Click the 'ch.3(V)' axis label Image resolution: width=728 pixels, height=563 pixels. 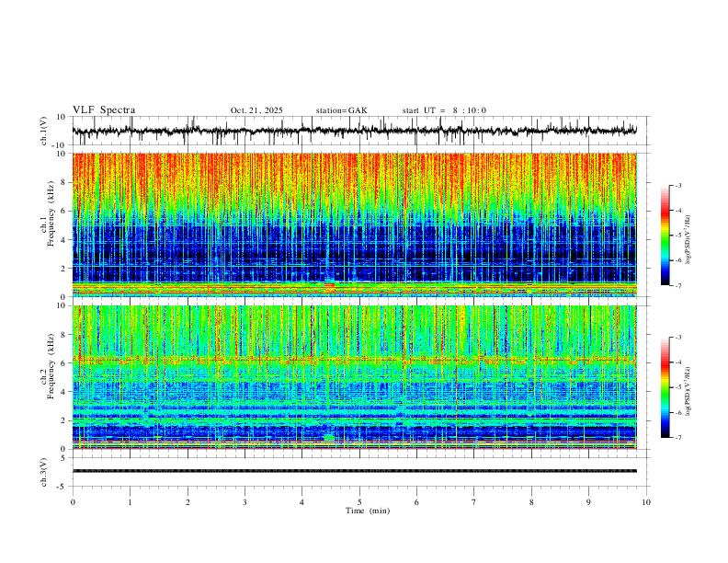(x=44, y=472)
